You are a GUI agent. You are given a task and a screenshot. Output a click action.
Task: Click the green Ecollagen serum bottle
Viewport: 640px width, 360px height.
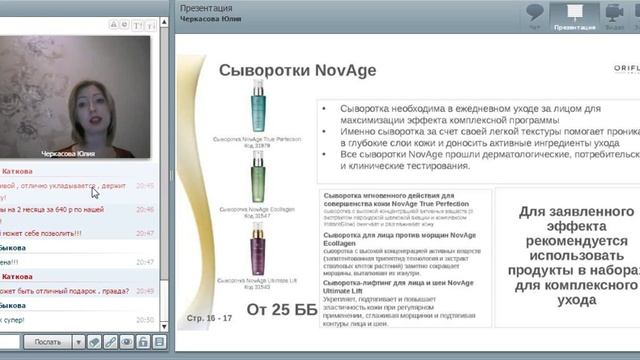(258, 177)
